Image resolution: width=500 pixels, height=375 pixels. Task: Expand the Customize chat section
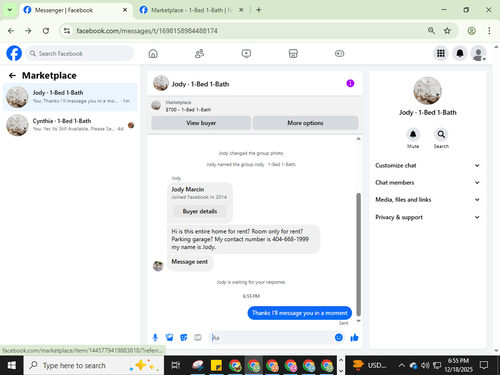[427, 166]
